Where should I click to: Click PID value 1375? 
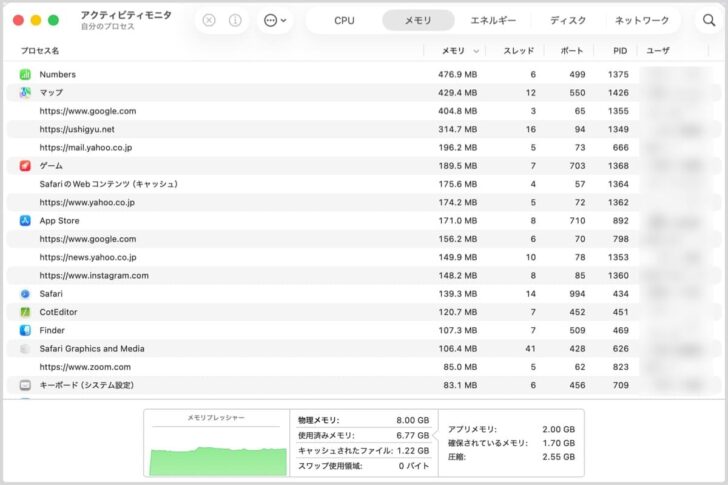point(618,74)
